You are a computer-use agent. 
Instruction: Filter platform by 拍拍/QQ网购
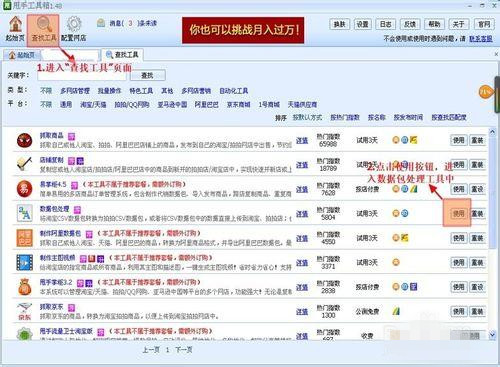coord(132,104)
